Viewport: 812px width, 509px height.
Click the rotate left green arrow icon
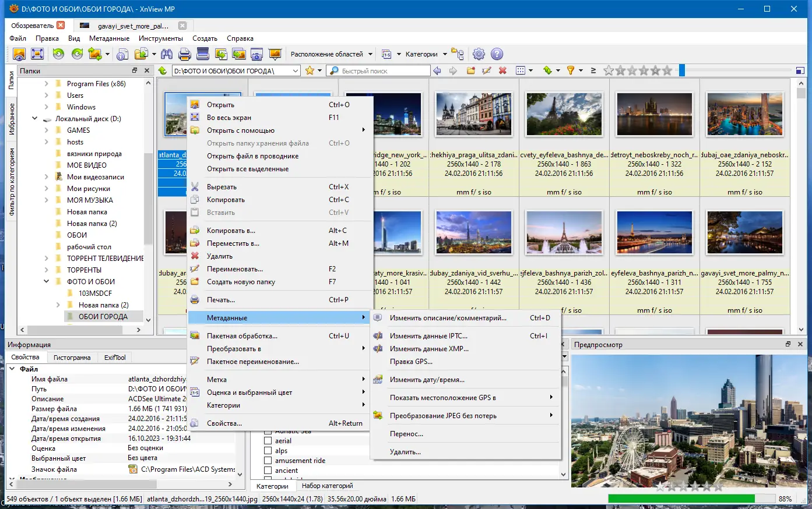[58, 54]
